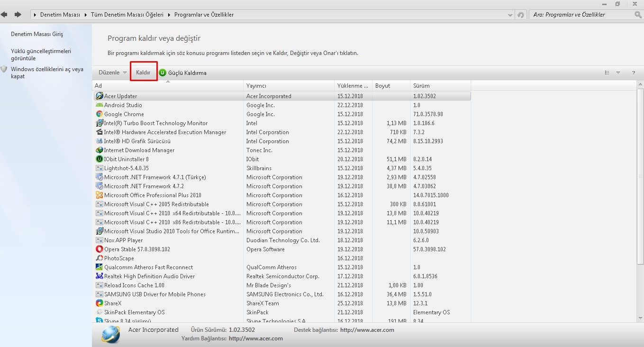Select Internet Download Manager icon
Screen dimensions: 644x347
click(x=99, y=150)
